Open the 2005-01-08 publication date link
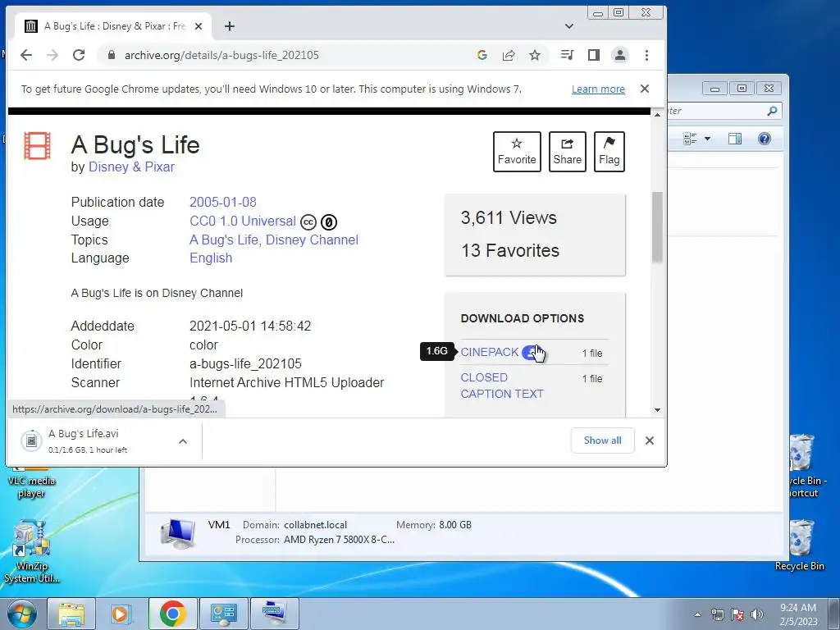 click(223, 203)
